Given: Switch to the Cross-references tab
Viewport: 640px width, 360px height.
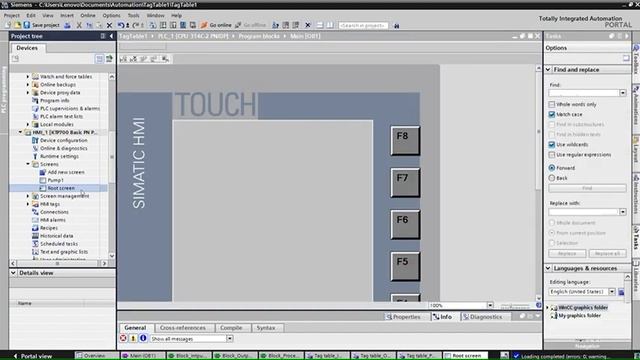Looking at the screenshot, I should (x=182, y=328).
